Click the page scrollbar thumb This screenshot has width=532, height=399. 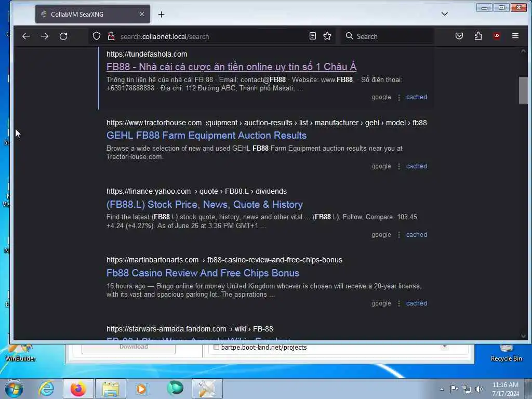[523, 90]
